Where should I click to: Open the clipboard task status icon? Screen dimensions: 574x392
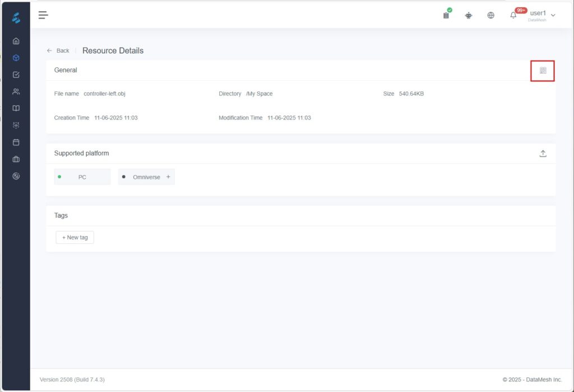tap(446, 15)
